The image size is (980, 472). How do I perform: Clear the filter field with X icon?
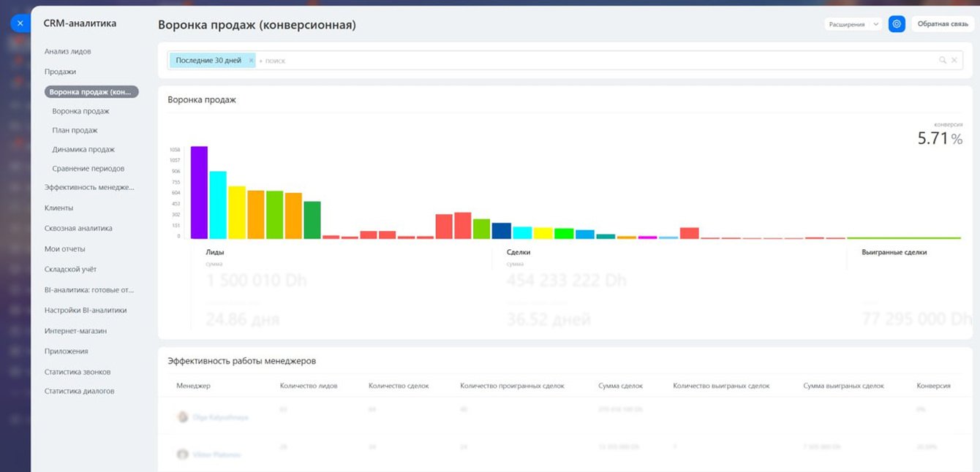click(954, 61)
